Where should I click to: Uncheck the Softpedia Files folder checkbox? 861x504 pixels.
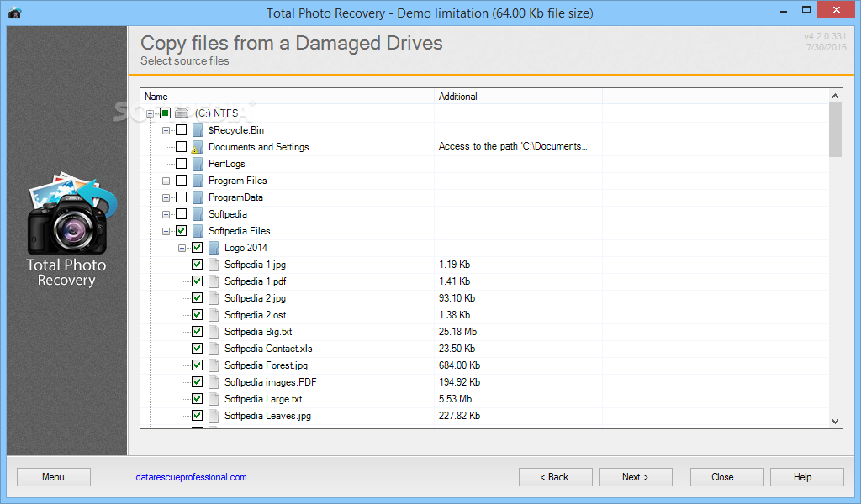tap(182, 230)
